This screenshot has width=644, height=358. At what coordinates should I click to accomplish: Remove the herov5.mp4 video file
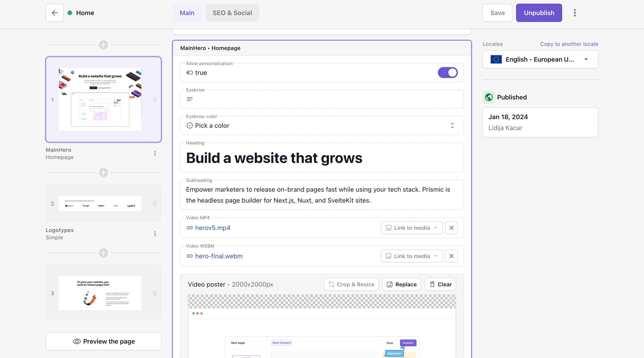[x=451, y=228]
